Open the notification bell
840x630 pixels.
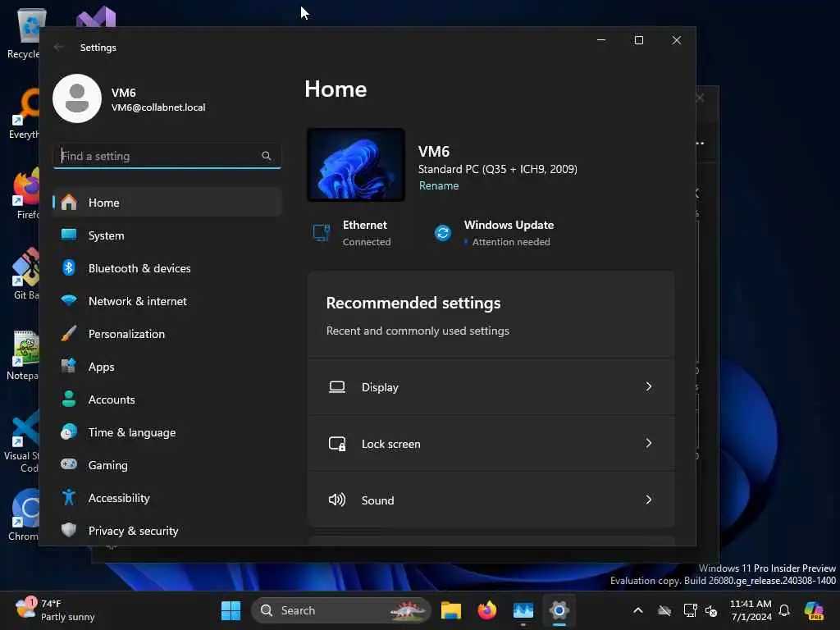tap(784, 610)
